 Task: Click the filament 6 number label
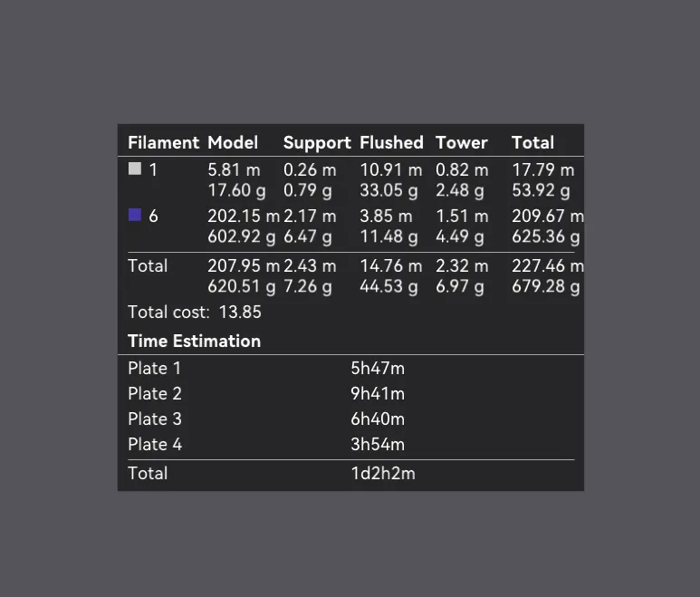pos(153,217)
